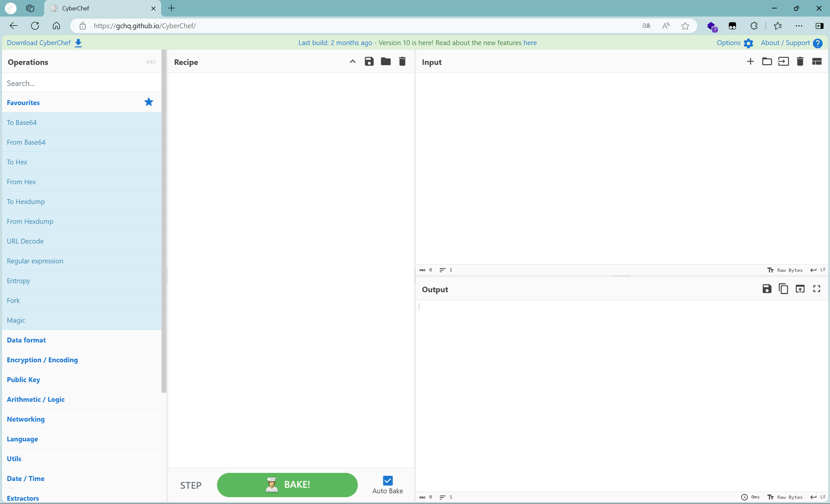Select Favourites menu item in Operations
830x504 pixels.
(23, 102)
